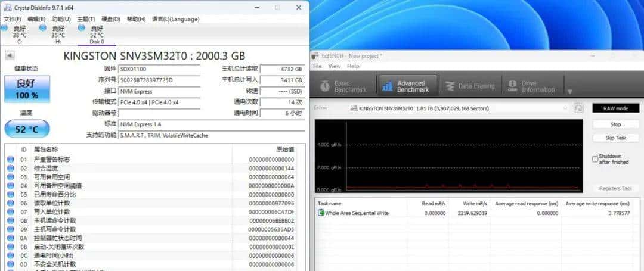Click status orb for attribute 01 严重警告标志
The height and width of the screenshot is (271, 644).
[x=11, y=160]
